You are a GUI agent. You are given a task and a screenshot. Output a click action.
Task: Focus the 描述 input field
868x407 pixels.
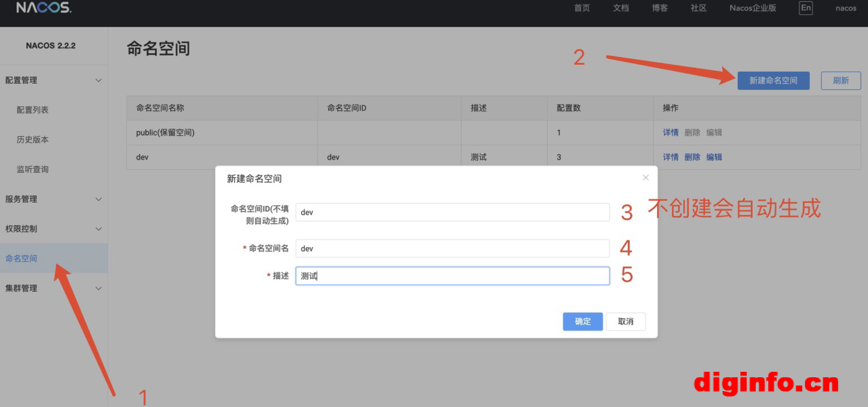452,276
